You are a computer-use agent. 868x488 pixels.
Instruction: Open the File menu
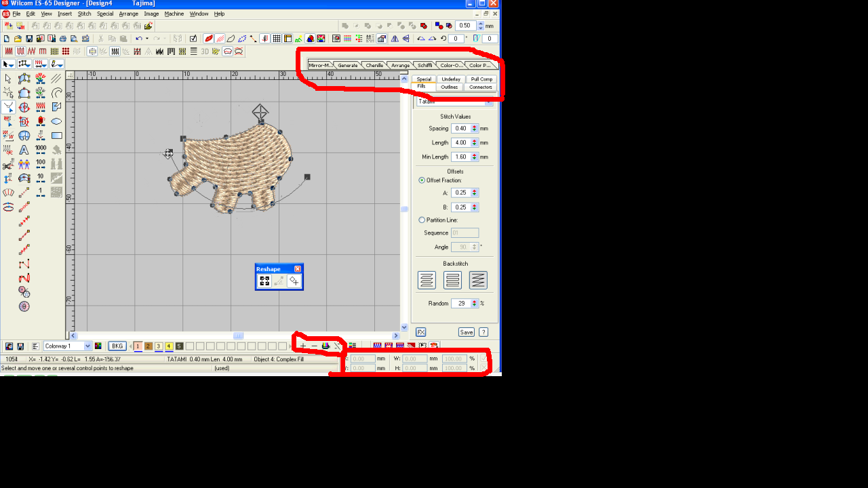[x=16, y=14]
